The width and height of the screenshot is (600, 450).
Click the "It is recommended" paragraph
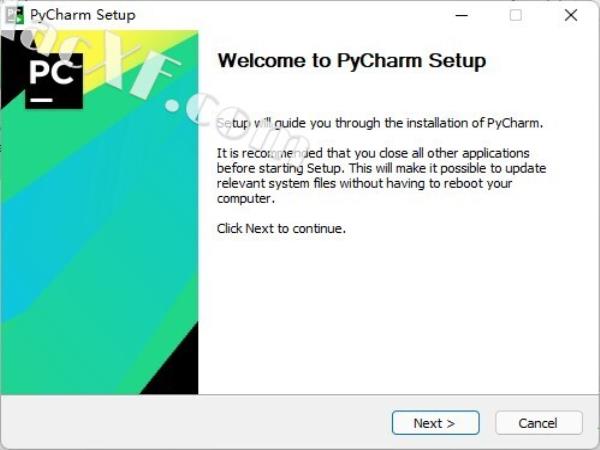pyautogui.click(x=381, y=176)
